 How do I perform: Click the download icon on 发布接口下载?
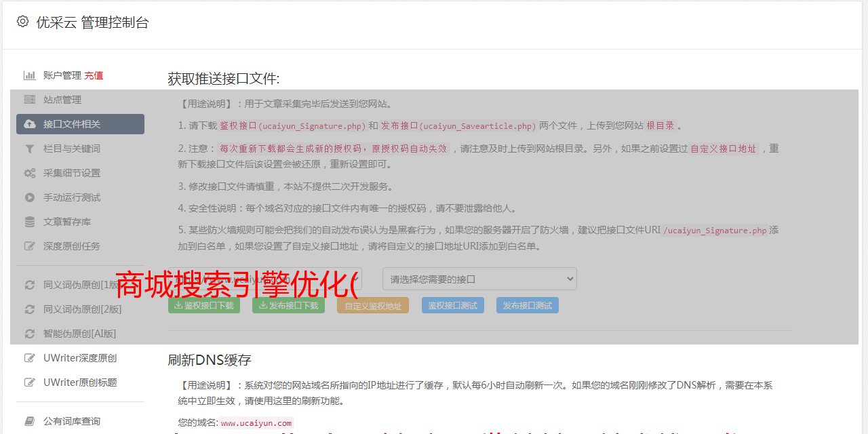(x=263, y=305)
